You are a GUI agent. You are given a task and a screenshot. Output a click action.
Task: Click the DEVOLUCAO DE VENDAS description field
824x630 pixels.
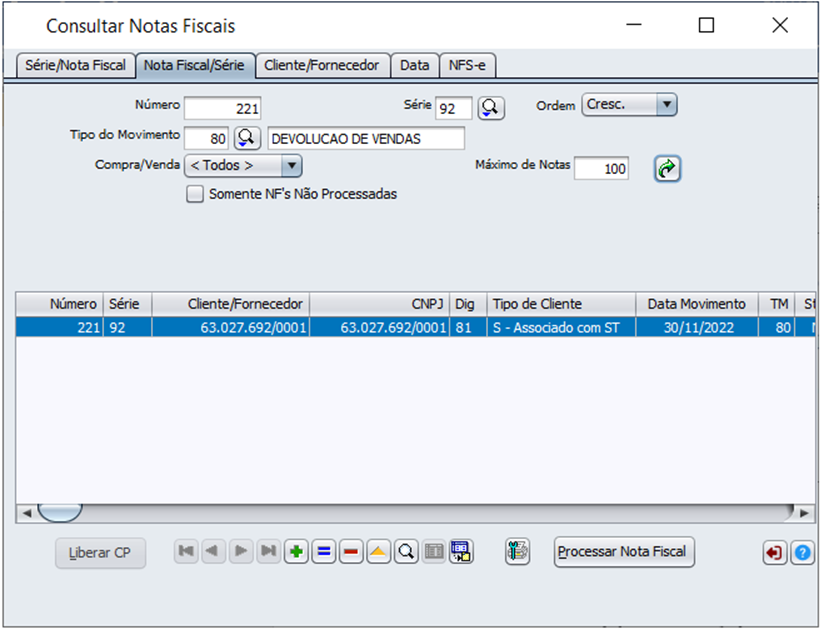tap(366, 138)
